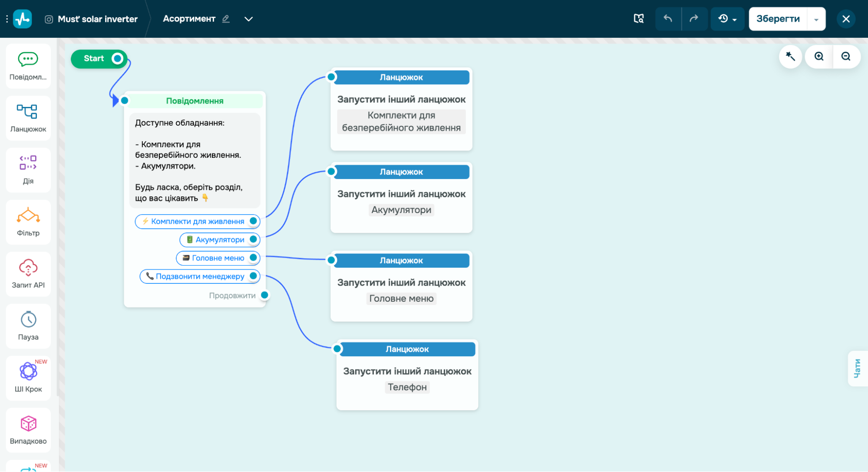Expand the Зберегти split-button arrow
The width and height of the screenshot is (868, 472).
click(x=816, y=19)
